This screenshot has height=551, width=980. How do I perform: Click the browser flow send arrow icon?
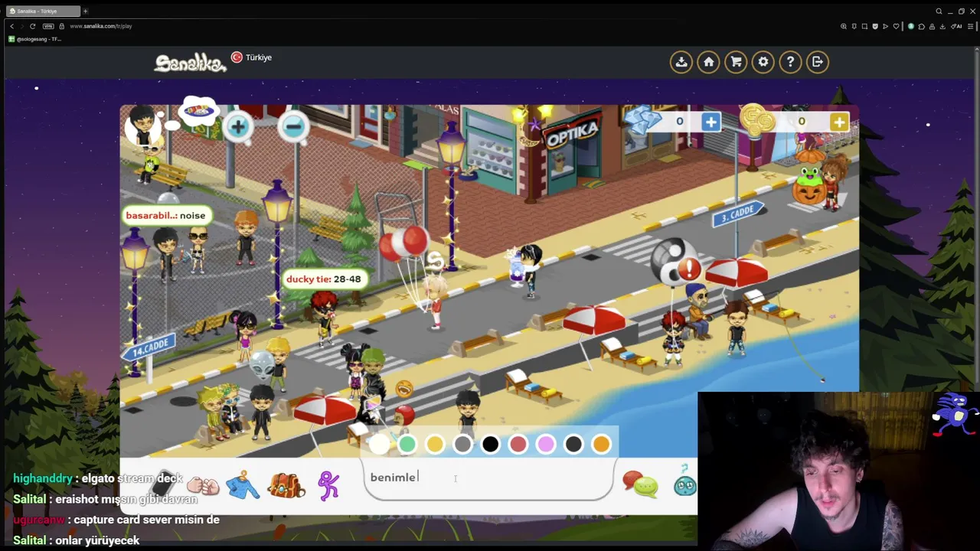tap(885, 26)
